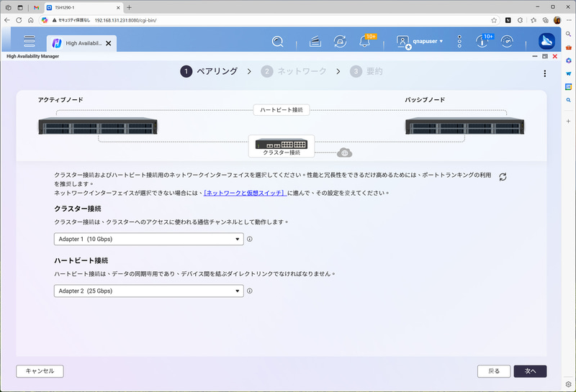The width and height of the screenshot is (576, 392).
Task: Open the resource monitor gauge icon
Action: point(507,42)
